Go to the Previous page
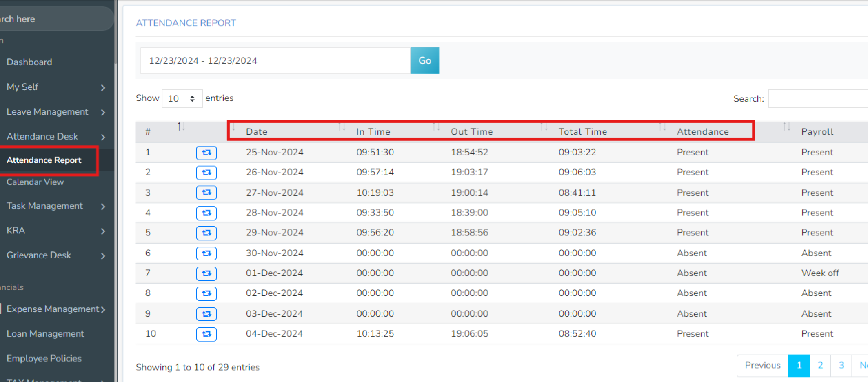Viewport: 868px width, 382px height. (x=762, y=365)
